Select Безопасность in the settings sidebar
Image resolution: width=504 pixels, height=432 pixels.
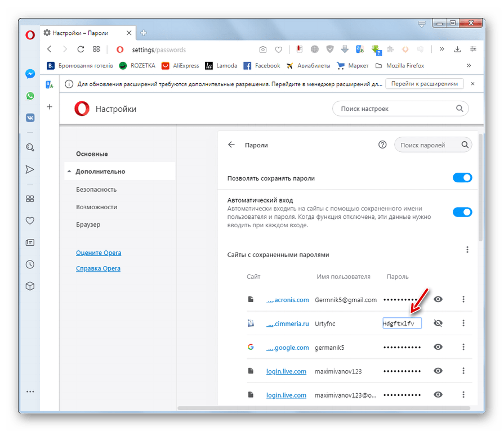[96, 190]
